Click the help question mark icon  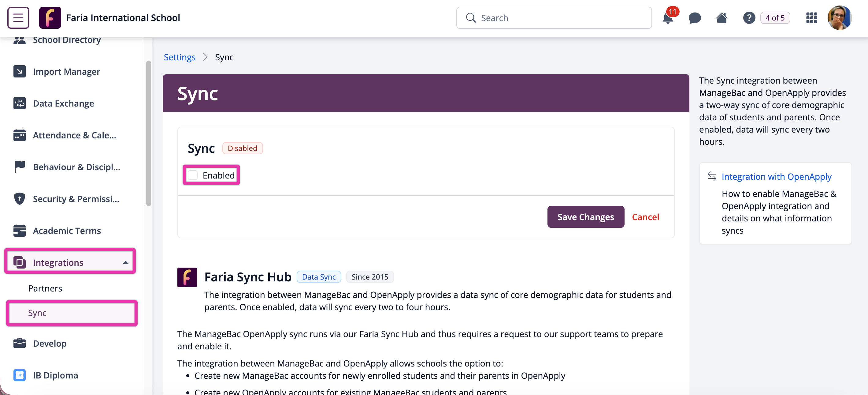point(749,18)
